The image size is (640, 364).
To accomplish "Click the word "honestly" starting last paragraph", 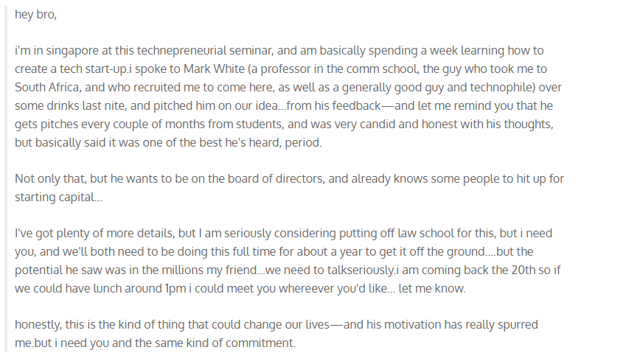I will click(x=38, y=325).
